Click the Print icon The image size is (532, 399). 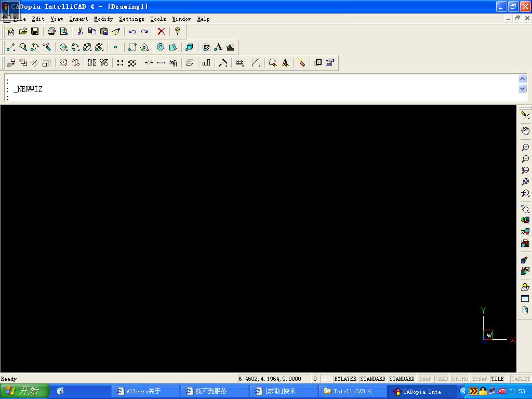pos(51,32)
